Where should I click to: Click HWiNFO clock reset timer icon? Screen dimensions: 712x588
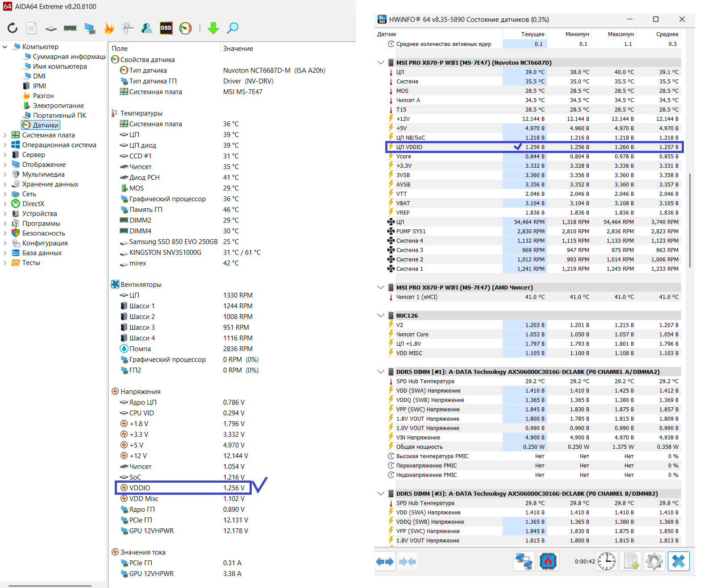click(x=607, y=561)
